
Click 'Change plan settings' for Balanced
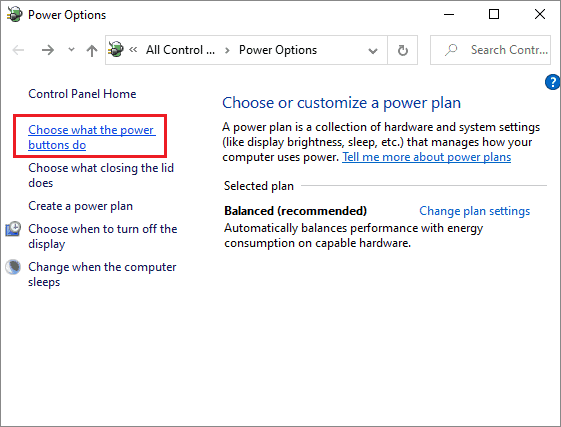(474, 211)
